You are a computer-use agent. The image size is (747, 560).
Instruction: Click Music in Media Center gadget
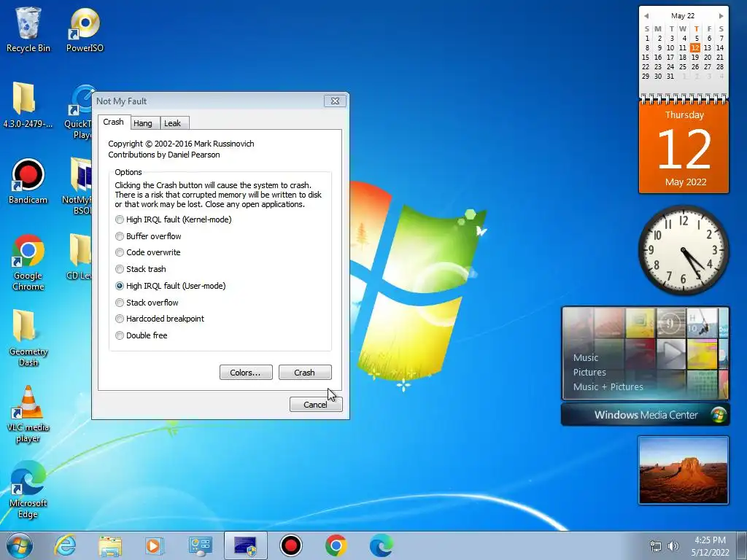coord(586,357)
